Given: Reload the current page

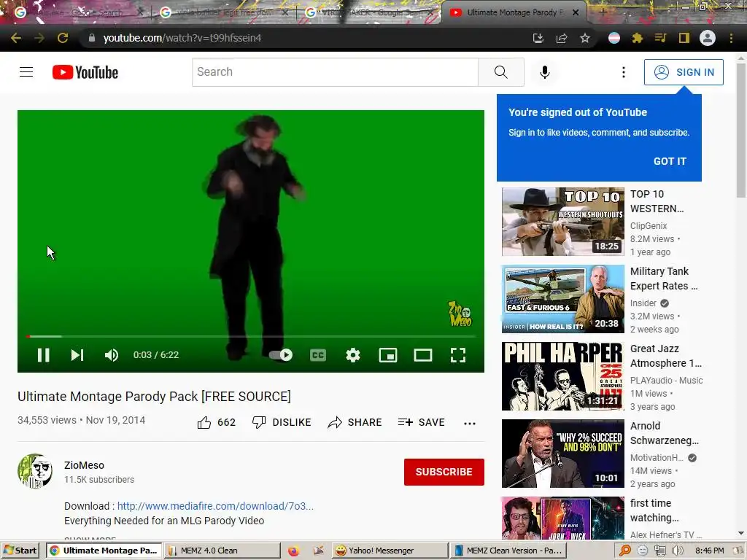Looking at the screenshot, I should point(63,38).
